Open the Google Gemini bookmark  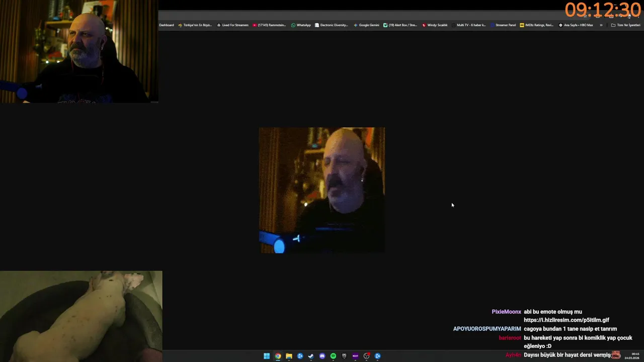tap(366, 25)
